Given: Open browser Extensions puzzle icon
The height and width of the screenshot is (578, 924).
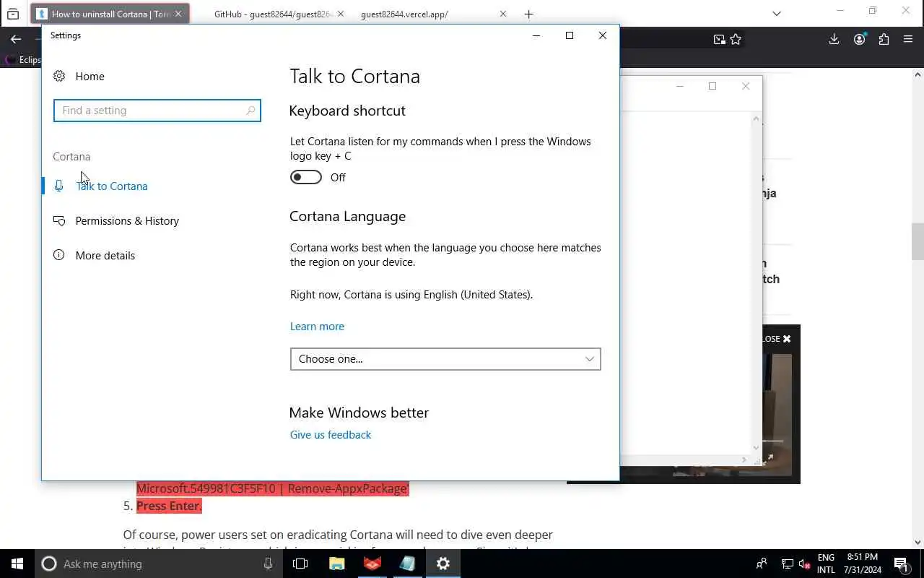Looking at the screenshot, I should coord(884,40).
